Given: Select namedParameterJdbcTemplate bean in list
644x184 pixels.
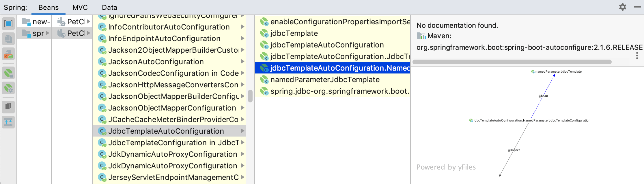Looking at the screenshot, I should [333, 80].
